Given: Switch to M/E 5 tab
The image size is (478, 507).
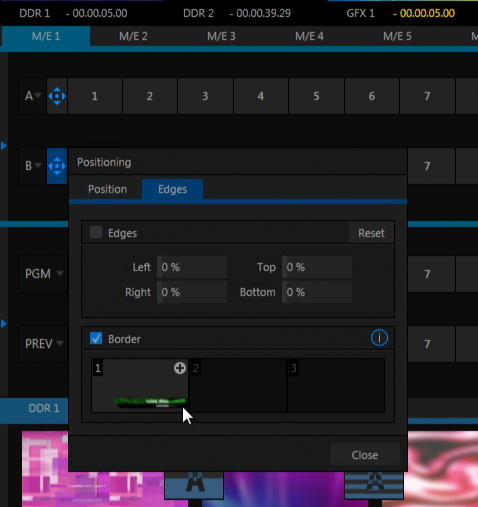Looking at the screenshot, I should click(x=397, y=36).
